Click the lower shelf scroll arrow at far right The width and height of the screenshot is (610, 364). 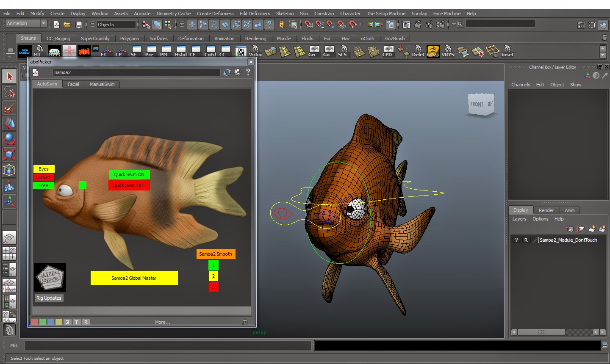(603, 55)
